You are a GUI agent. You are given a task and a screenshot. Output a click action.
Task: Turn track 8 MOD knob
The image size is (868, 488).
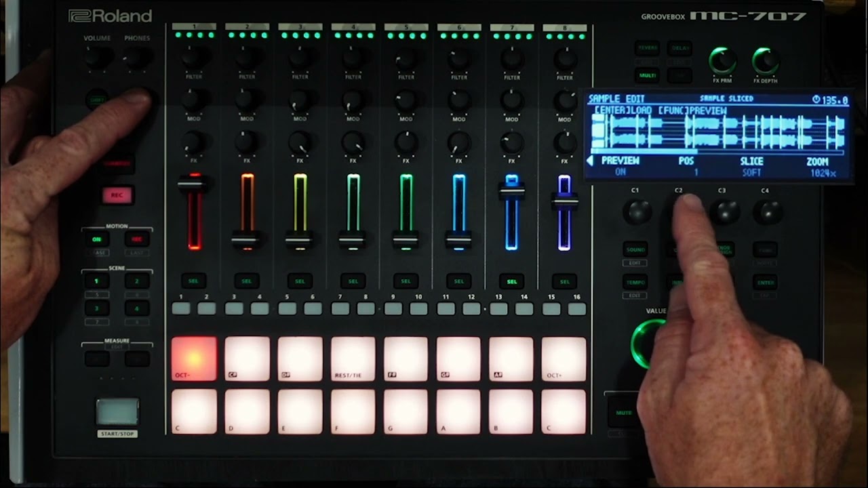[x=565, y=100]
